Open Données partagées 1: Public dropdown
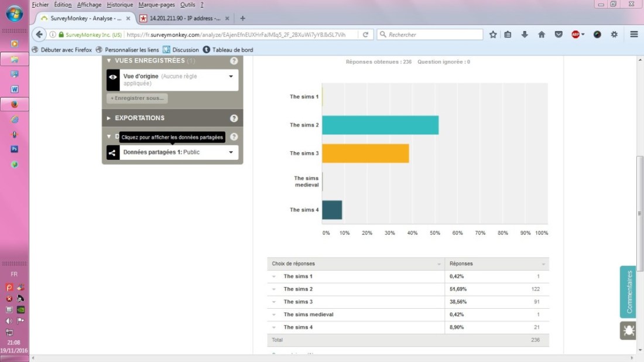 pyautogui.click(x=231, y=152)
